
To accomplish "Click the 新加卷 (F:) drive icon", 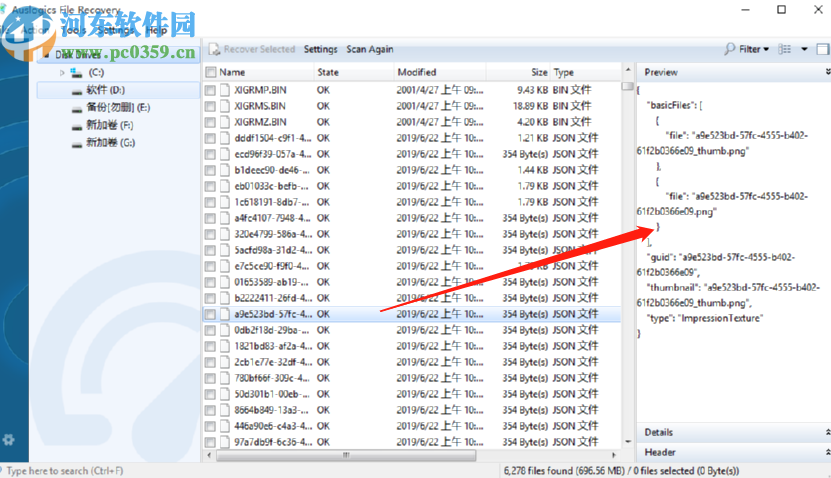I will (77, 126).
